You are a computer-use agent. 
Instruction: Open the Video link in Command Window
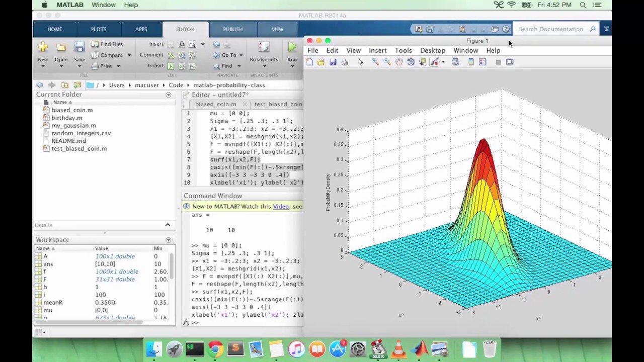[281, 207]
